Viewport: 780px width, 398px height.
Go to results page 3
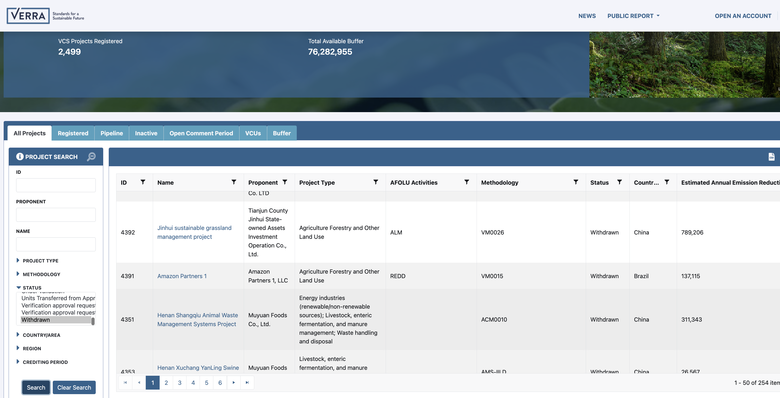pos(180,383)
